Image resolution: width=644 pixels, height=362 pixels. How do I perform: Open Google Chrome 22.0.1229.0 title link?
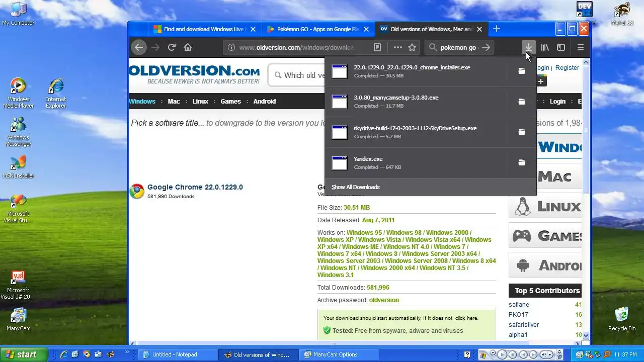(x=195, y=187)
